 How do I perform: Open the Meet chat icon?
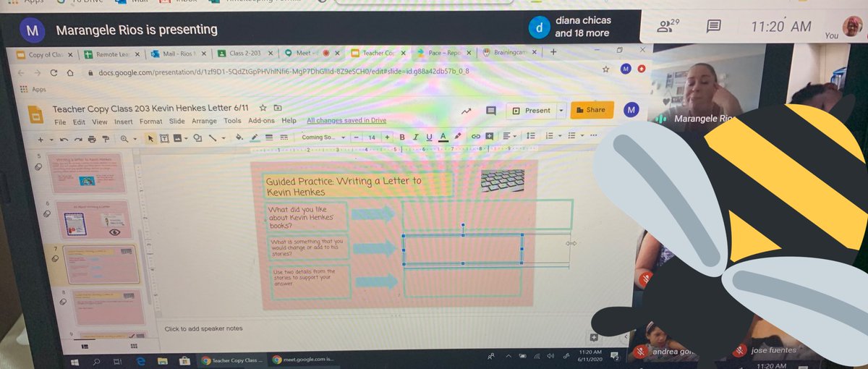714,27
